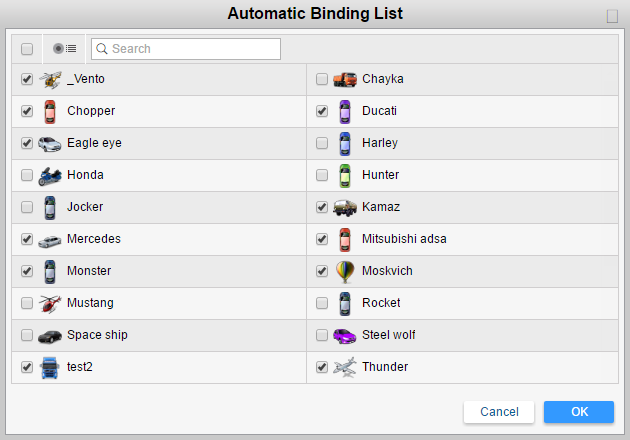Open the list view mode toggle
The image size is (630, 440).
coord(65,49)
